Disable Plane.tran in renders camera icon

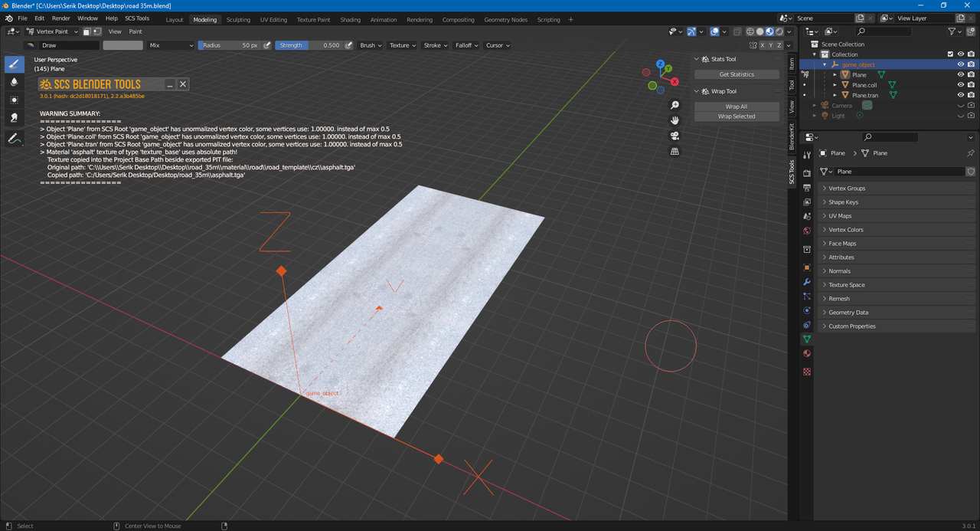[x=971, y=95]
